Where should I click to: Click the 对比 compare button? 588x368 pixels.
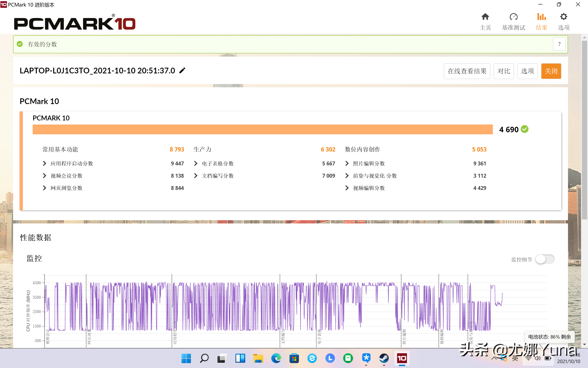(x=504, y=71)
